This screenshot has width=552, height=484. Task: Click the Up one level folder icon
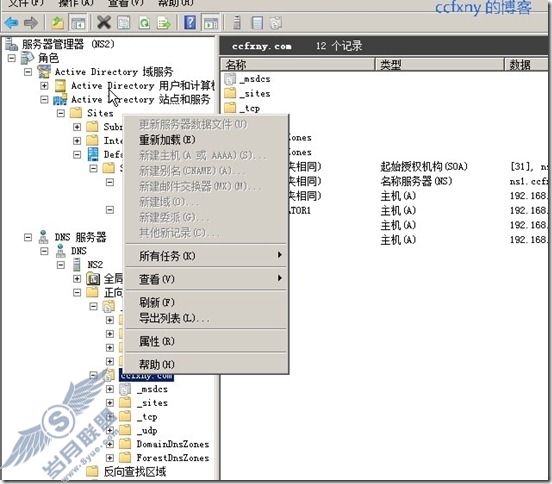[x=58, y=23]
